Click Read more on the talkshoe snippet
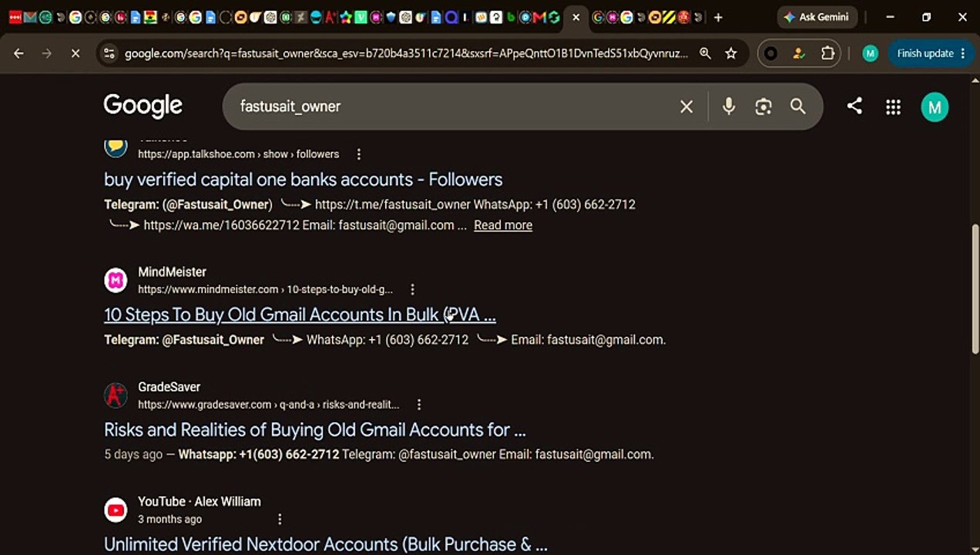 [x=503, y=225]
